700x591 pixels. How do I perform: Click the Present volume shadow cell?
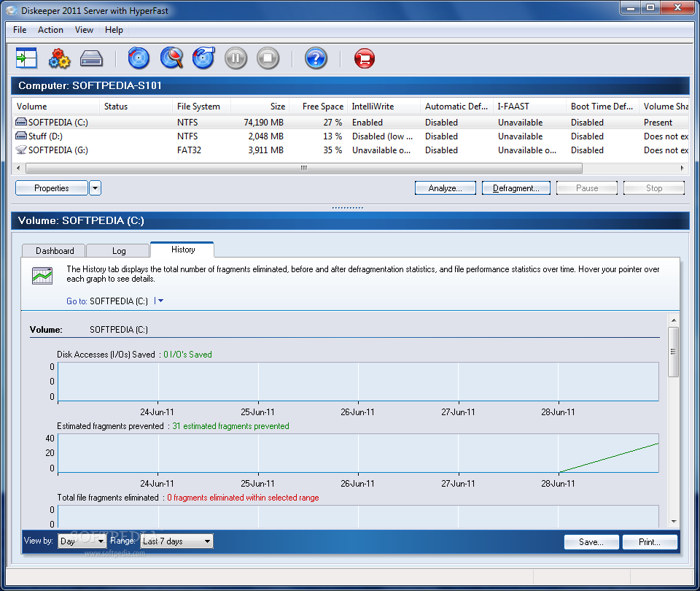point(658,122)
